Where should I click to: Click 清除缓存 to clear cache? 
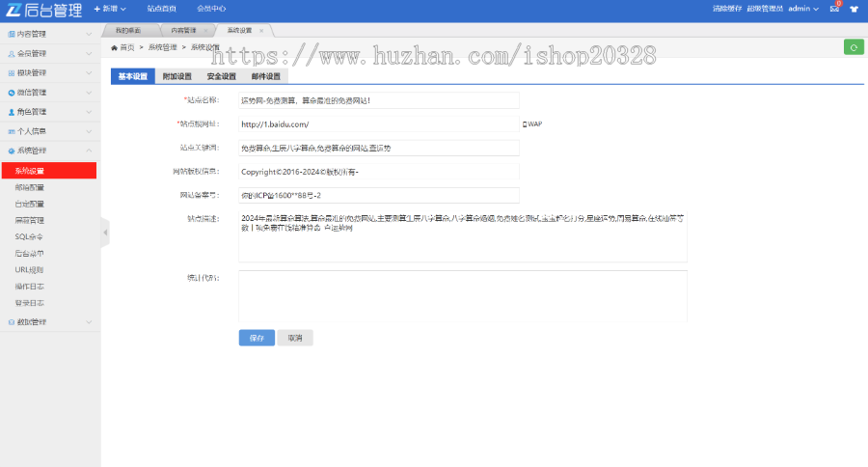pyautogui.click(x=727, y=9)
